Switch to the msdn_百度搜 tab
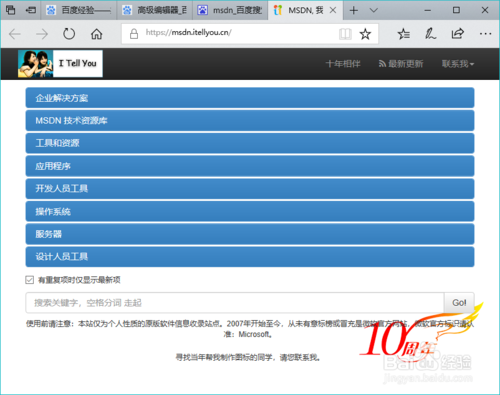Screen dimensions: 500x395 click(230, 10)
